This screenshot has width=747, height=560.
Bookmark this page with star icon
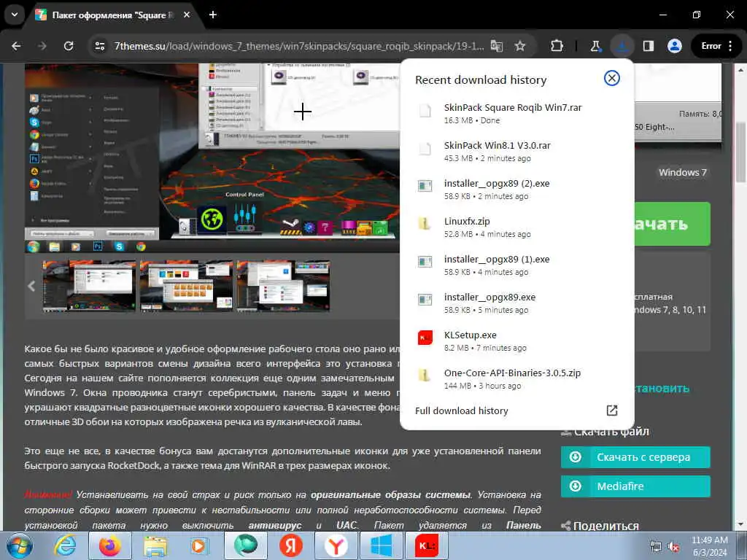pyautogui.click(x=519, y=46)
